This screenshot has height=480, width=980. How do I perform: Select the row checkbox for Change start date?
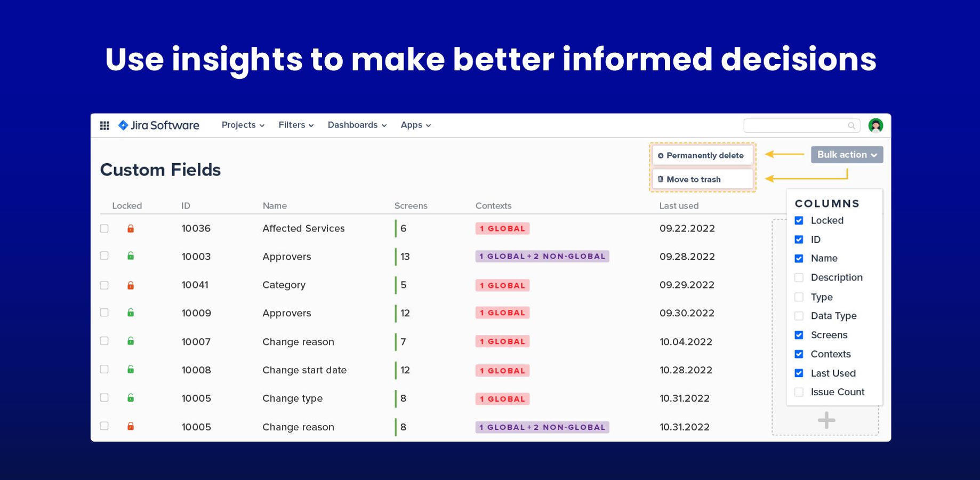(x=105, y=369)
